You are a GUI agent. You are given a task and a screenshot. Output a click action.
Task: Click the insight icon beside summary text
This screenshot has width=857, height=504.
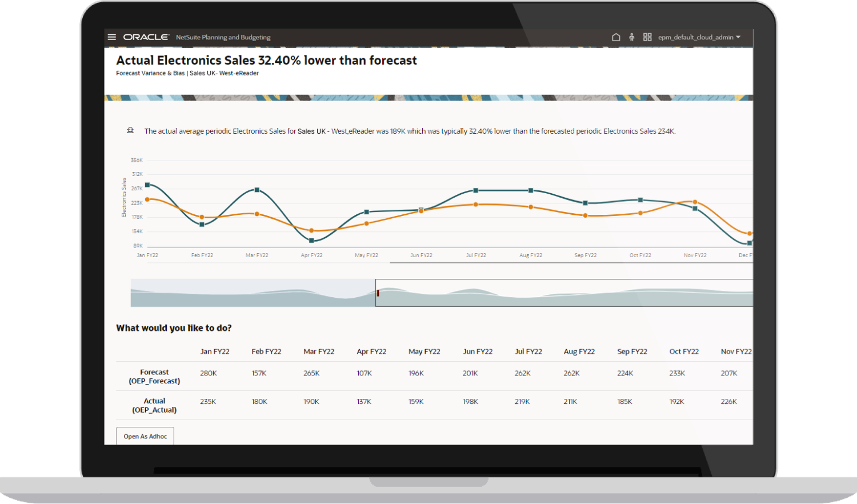pyautogui.click(x=130, y=130)
